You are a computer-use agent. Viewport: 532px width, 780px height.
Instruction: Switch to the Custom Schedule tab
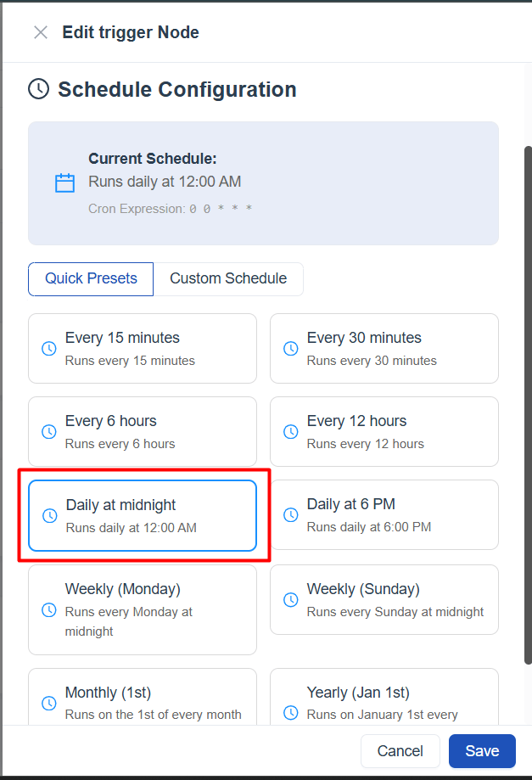(228, 278)
